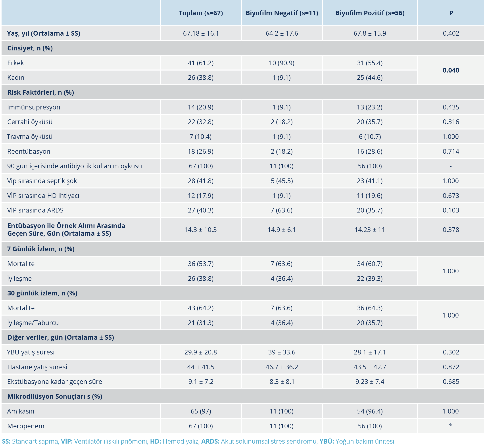Select the Cinsiyet, n (%) section row
Image resolution: width=484 pixels, height=448 pixels.
point(30,48)
